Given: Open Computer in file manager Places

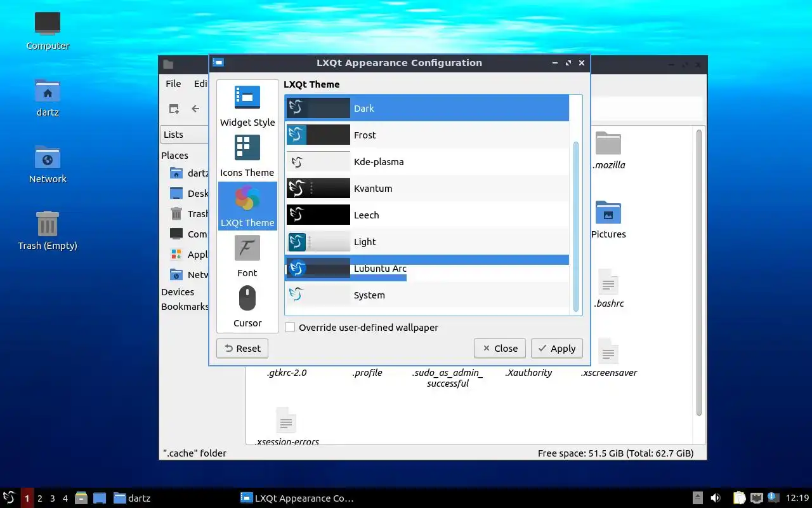Looking at the screenshot, I should pyautogui.click(x=189, y=234).
